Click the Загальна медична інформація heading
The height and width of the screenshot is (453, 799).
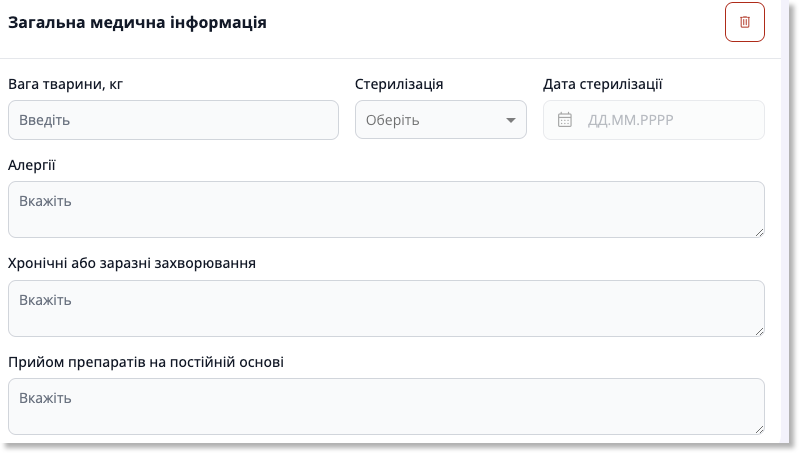coord(138,22)
